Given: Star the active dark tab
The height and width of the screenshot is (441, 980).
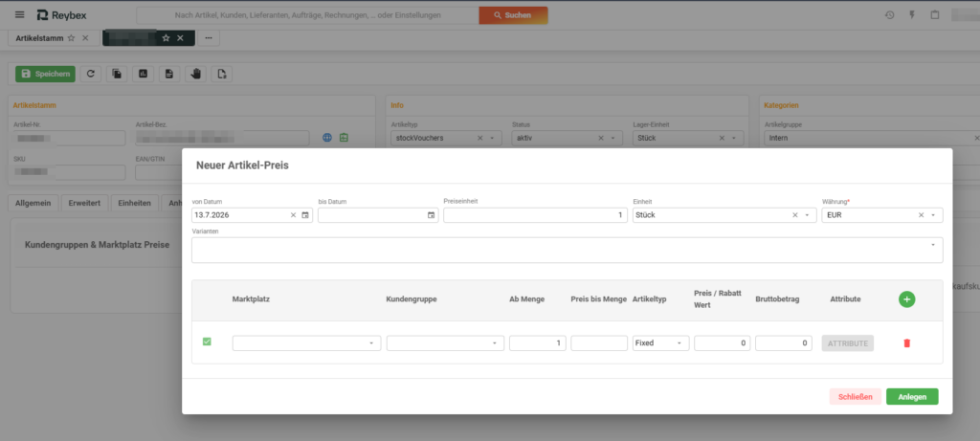Looking at the screenshot, I should [x=166, y=38].
